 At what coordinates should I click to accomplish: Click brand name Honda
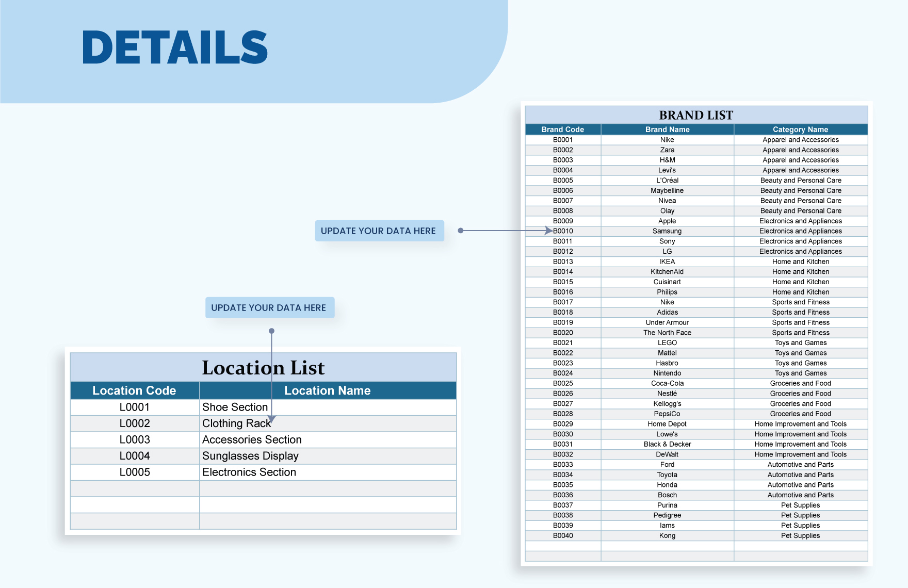(667, 485)
